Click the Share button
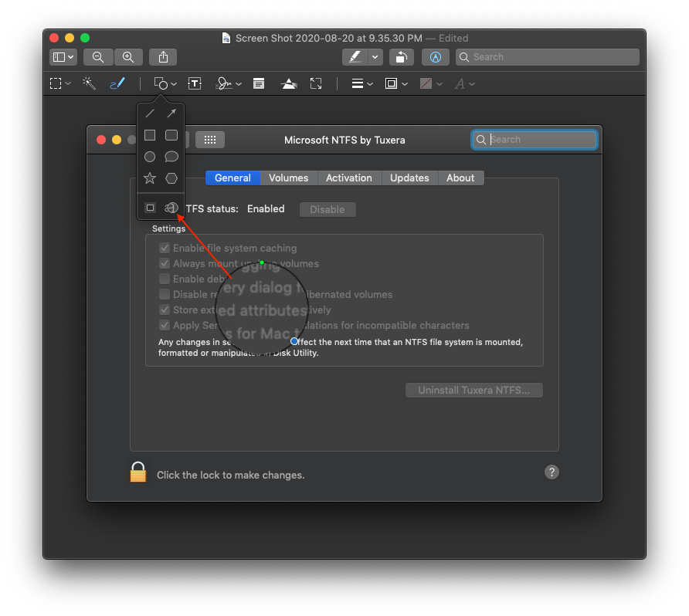689x616 pixels. tap(163, 57)
